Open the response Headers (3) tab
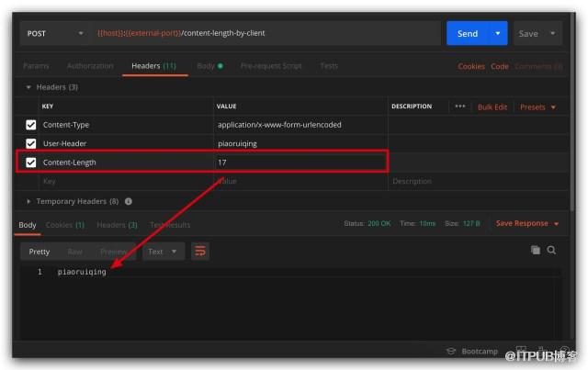The width and height of the screenshot is (588, 370). coord(117,225)
